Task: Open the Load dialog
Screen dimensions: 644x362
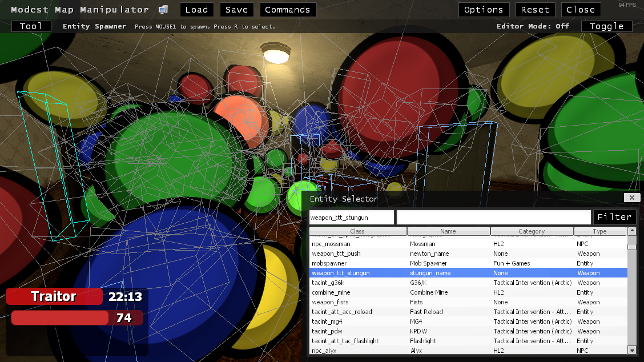Action: point(197,10)
